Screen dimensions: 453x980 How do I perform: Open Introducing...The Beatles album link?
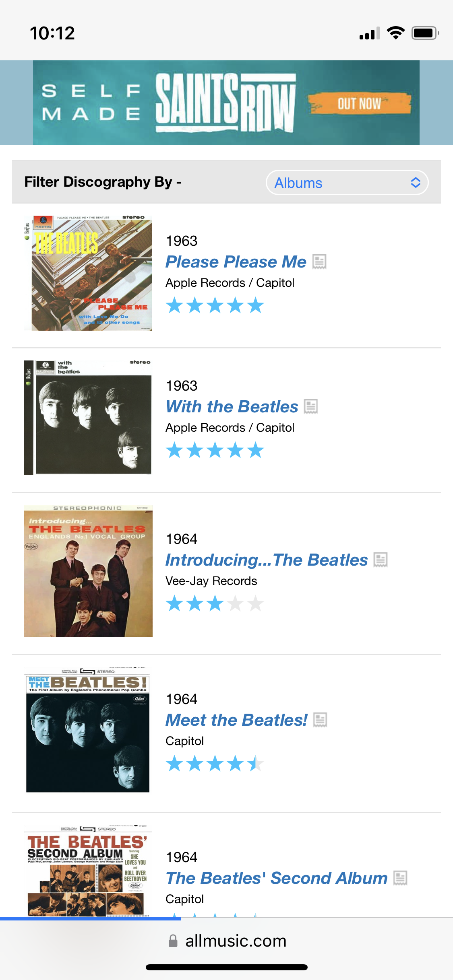[x=267, y=560]
